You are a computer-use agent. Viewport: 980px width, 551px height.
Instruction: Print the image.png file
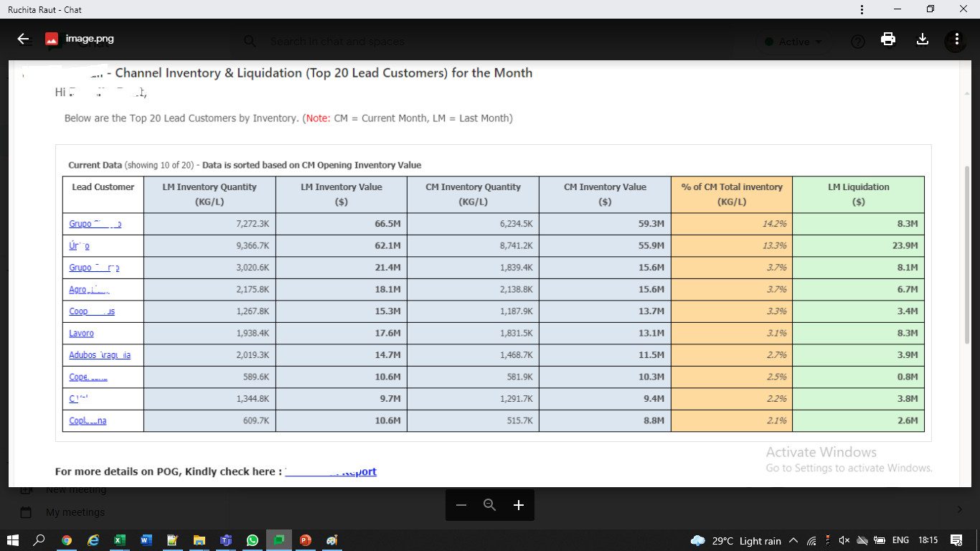pyautogui.click(x=888, y=39)
